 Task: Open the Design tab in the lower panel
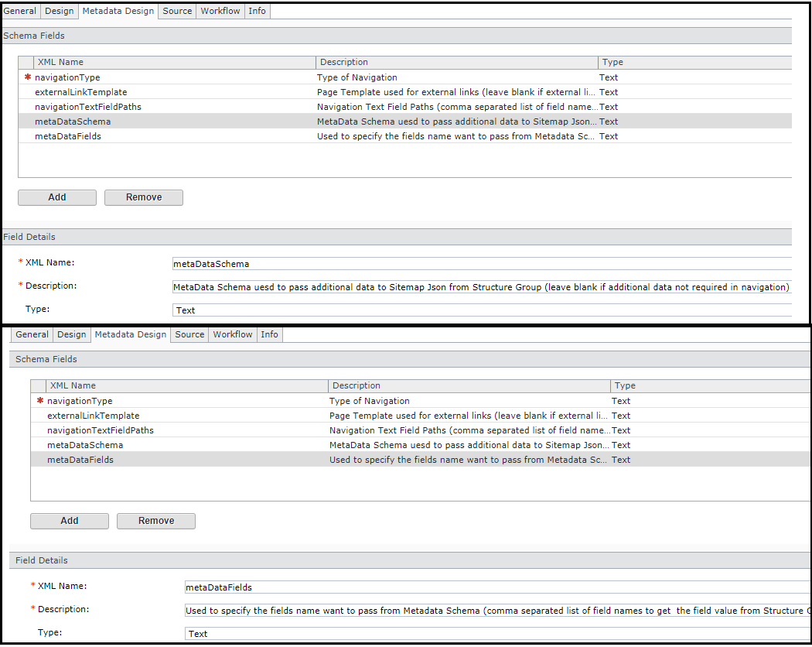[x=72, y=334]
